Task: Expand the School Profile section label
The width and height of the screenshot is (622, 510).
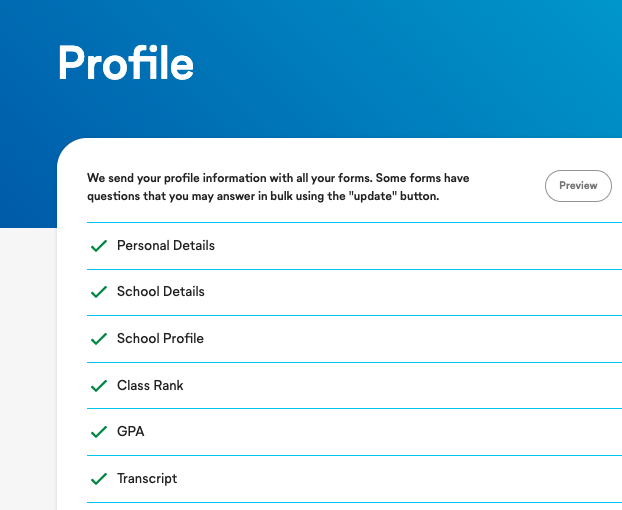Action: (160, 338)
